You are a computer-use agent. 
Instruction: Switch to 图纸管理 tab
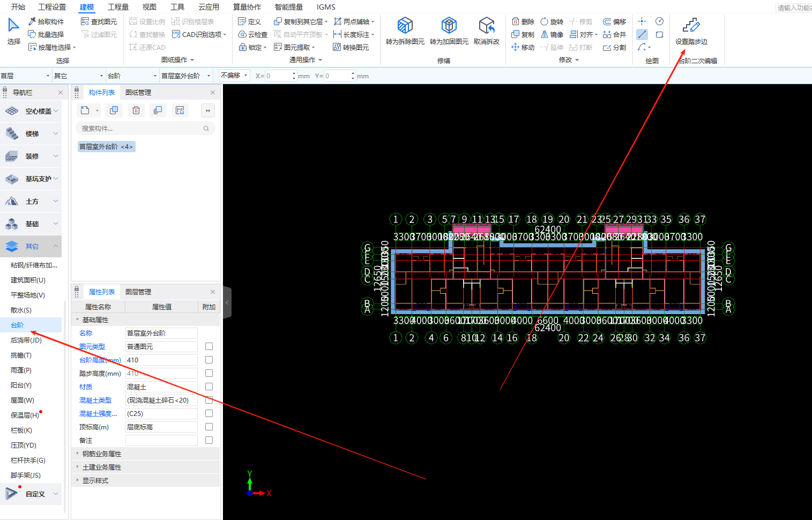138,92
